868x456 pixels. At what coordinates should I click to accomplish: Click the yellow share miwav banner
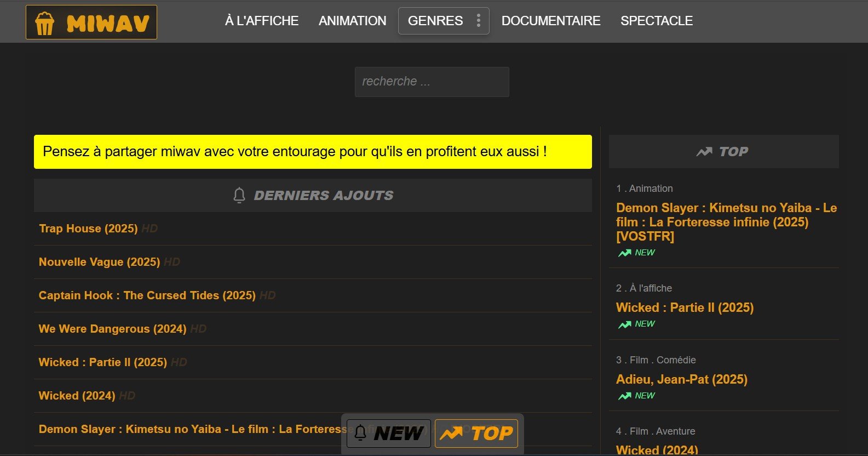click(313, 152)
